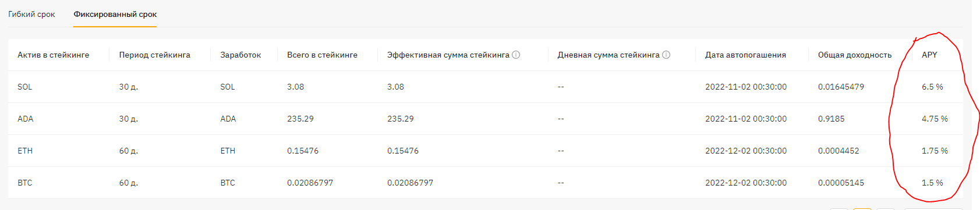Click the Общая доходность column header
Screen dimensions: 980x210
[855, 55]
